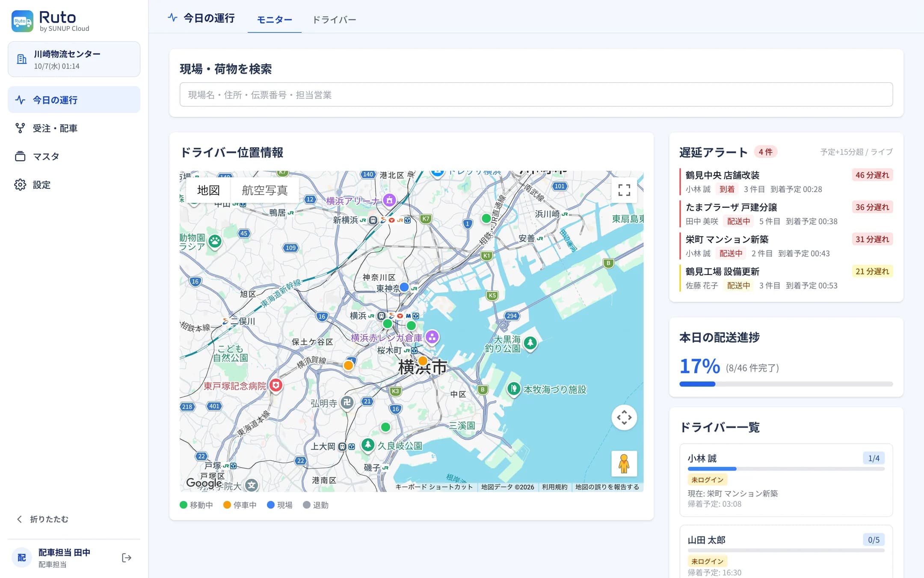
Task: Select 航空写真 satellite view type
Action: pyautogui.click(x=265, y=190)
